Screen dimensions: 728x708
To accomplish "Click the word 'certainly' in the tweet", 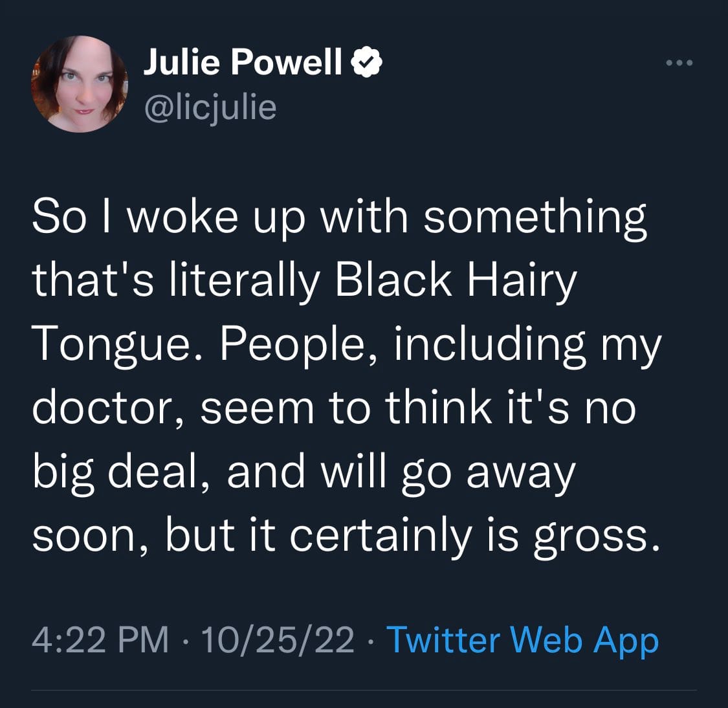I will point(381,537).
